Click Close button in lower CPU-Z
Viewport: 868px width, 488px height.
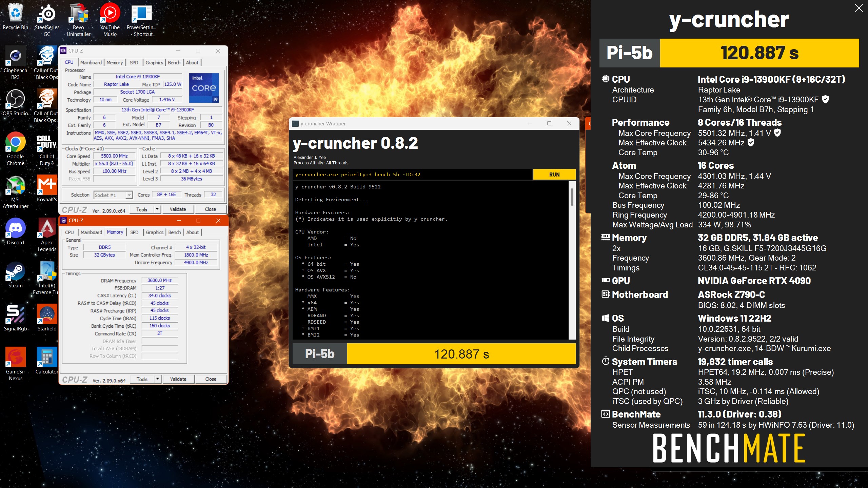click(211, 379)
